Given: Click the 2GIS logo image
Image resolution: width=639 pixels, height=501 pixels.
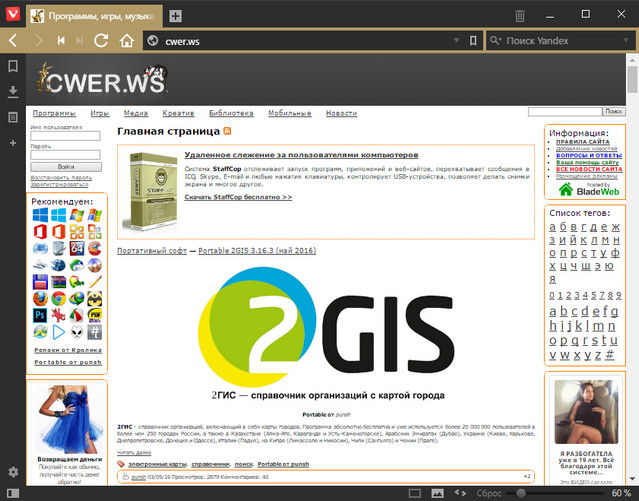Looking at the screenshot, I should [326, 327].
